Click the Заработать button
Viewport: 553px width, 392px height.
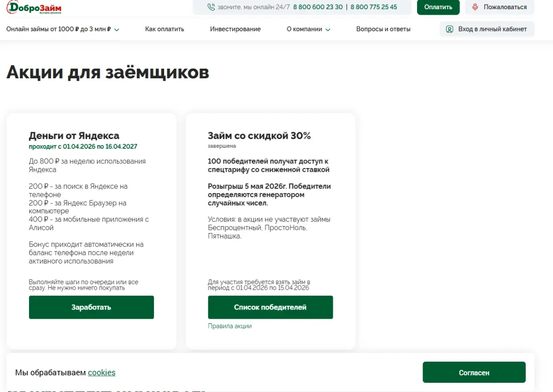tap(91, 307)
